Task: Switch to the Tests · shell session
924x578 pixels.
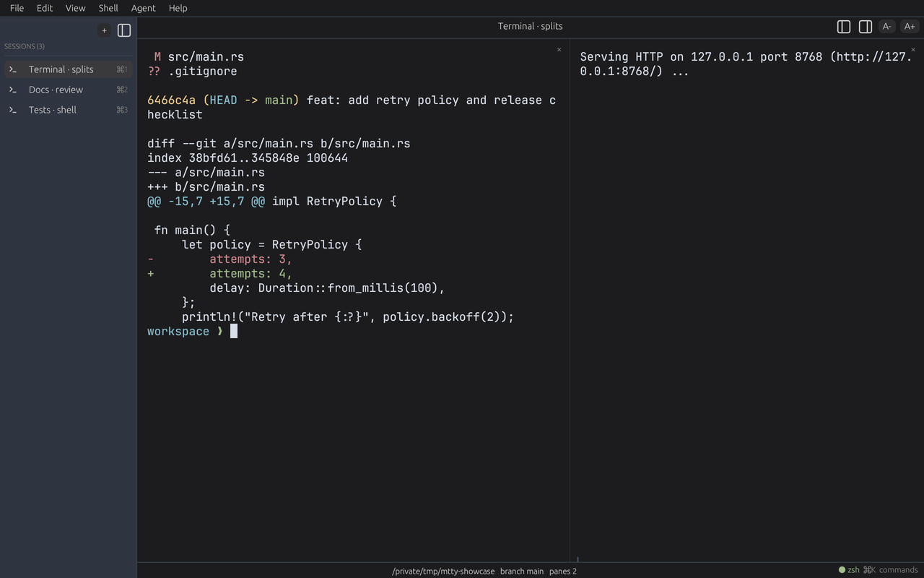Action: [69, 110]
